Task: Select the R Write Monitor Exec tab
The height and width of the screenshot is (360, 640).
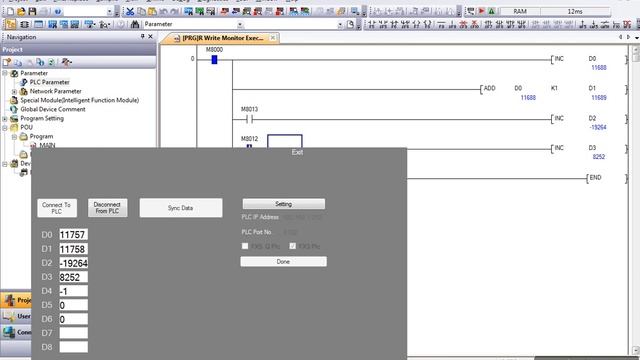Action: click(x=219, y=38)
